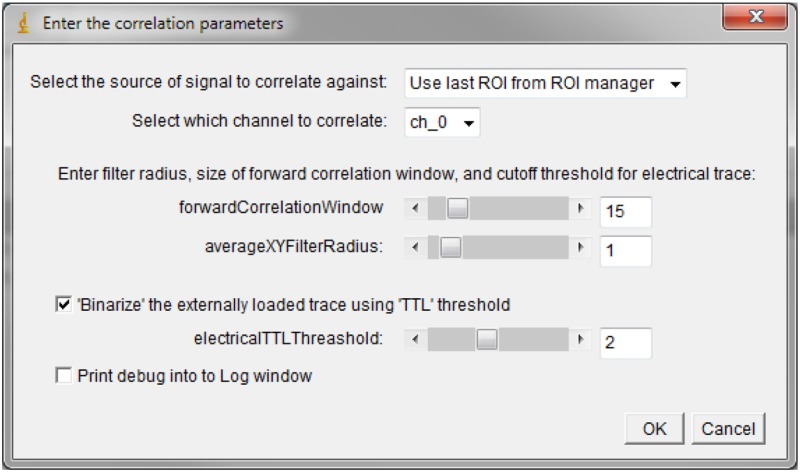The image size is (800, 472).
Task: Click the electricalTTLThreashold value field
Action: coord(625,342)
